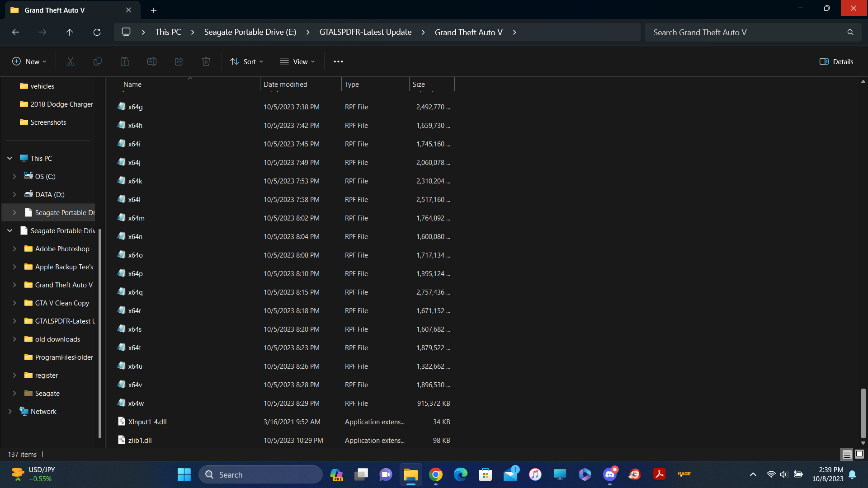This screenshot has width=868, height=488.
Task: Open Discord from the taskbar
Action: pos(609,474)
